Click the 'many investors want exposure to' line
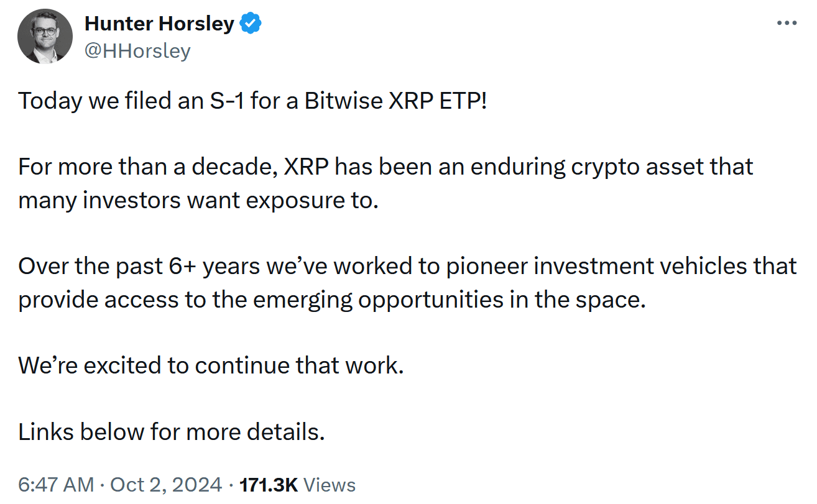Screen dimensions: 817x504 [x=198, y=200]
